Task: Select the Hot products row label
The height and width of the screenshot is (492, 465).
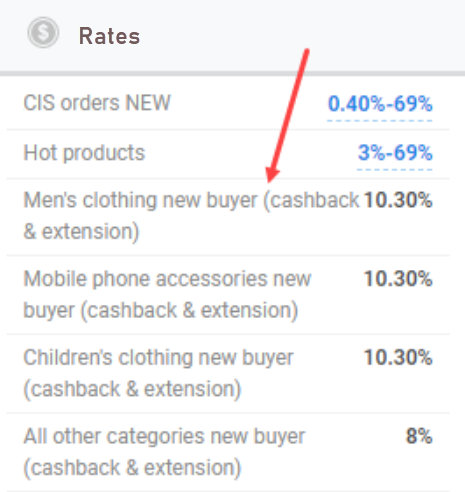Action: point(84,153)
